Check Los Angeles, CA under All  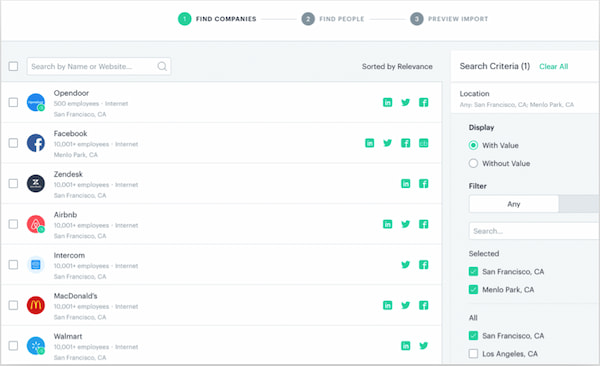point(473,353)
